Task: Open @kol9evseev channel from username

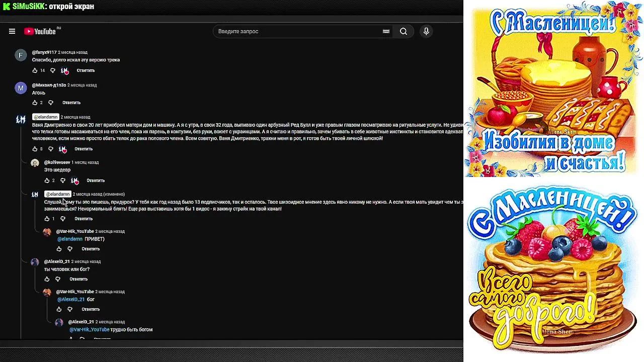Action: coord(57,162)
